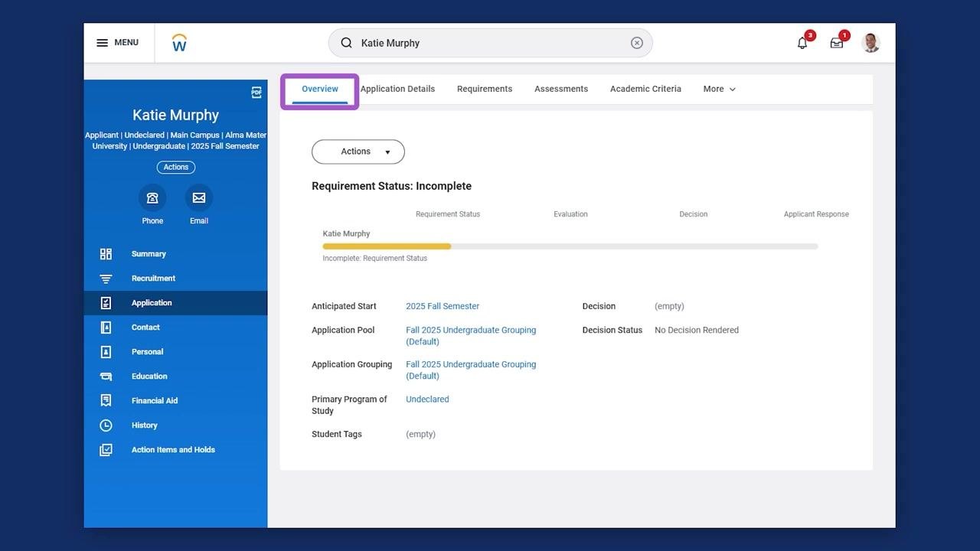The image size is (980, 551).
Task: Open the hamburger MENU button
Action: click(x=117, y=43)
